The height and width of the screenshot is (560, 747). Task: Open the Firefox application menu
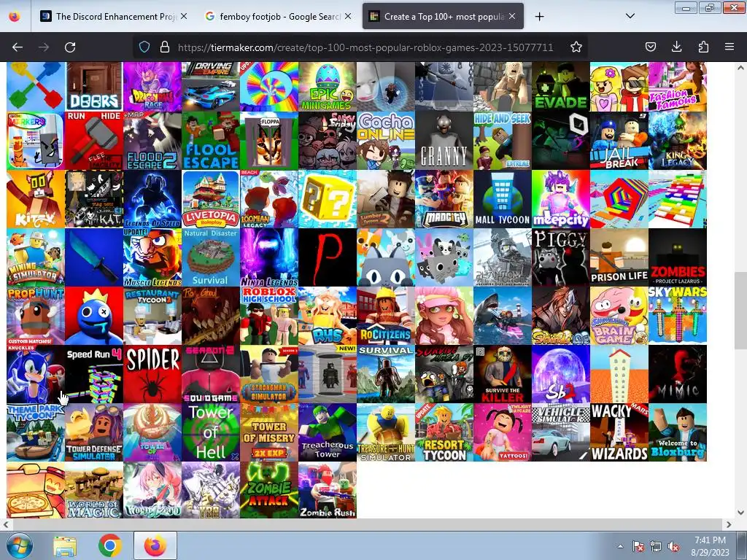click(x=729, y=47)
